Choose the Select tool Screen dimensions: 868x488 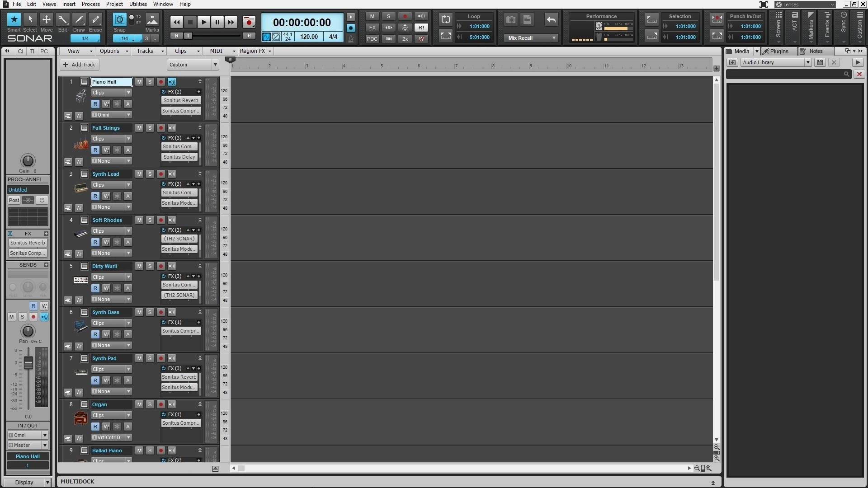(30, 19)
